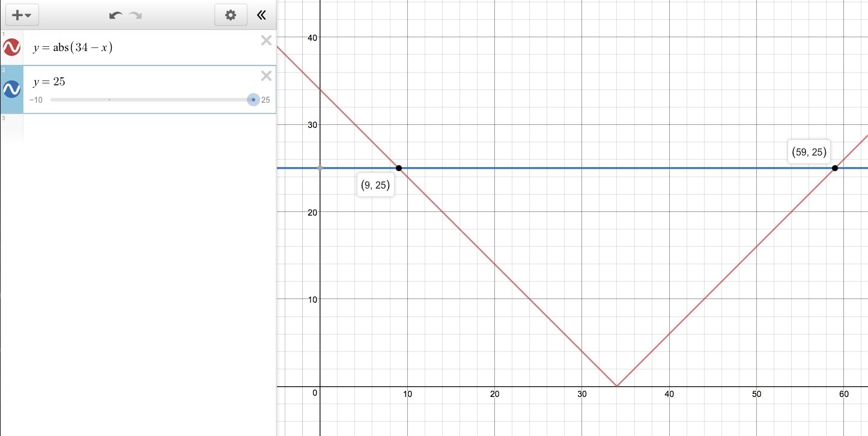
Task: Delete the y=abs(34−x) expression
Action: point(266,40)
